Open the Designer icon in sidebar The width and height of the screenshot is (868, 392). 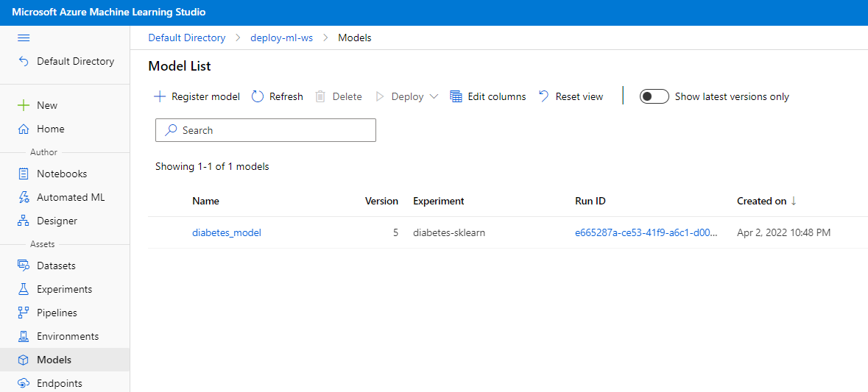(24, 221)
